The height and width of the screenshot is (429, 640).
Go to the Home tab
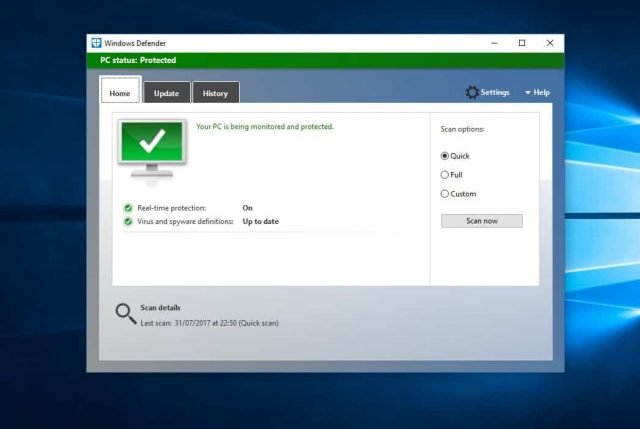pos(120,93)
